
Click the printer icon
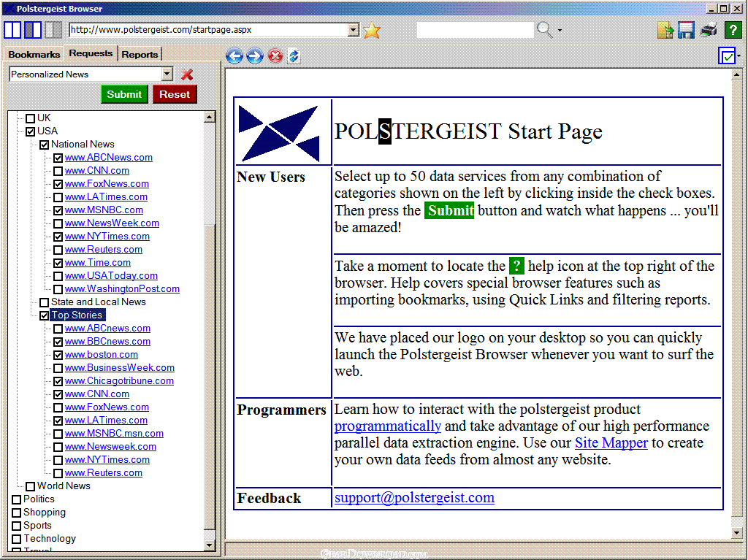coord(709,30)
